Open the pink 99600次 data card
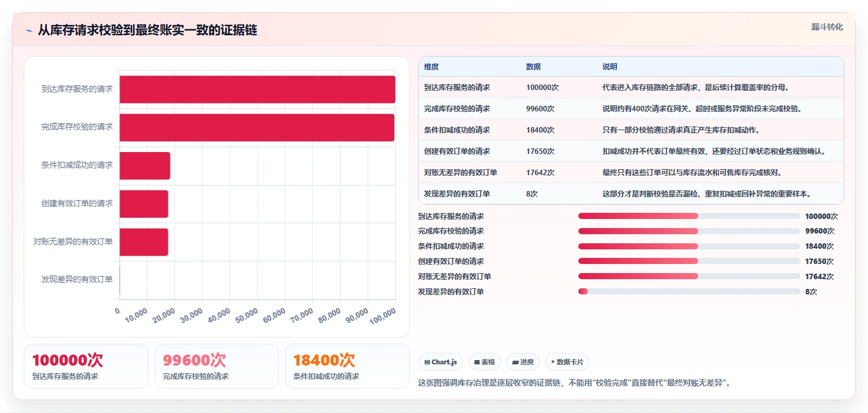The width and height of the screenshot is (868, 413). [217, 366]
